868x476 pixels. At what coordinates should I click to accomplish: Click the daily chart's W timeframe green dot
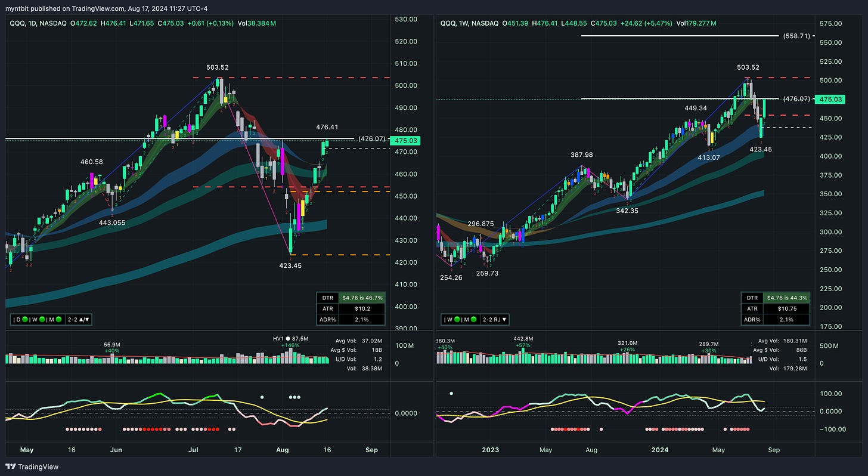click(42, 319)
